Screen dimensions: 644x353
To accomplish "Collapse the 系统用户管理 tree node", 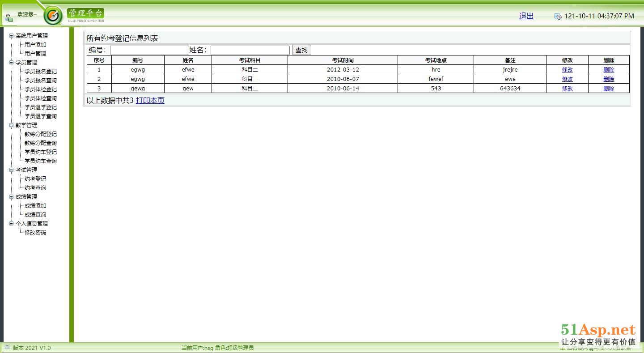I will 12,36.
